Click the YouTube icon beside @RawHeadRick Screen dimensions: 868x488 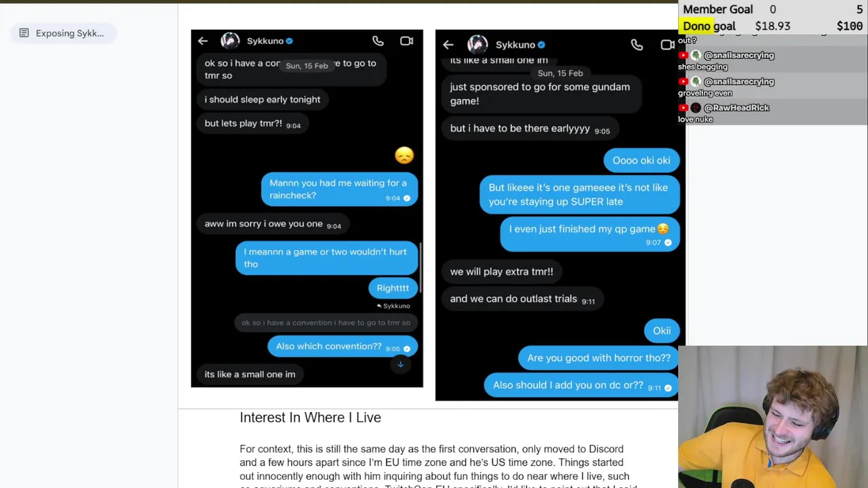(x=684, y=108)
